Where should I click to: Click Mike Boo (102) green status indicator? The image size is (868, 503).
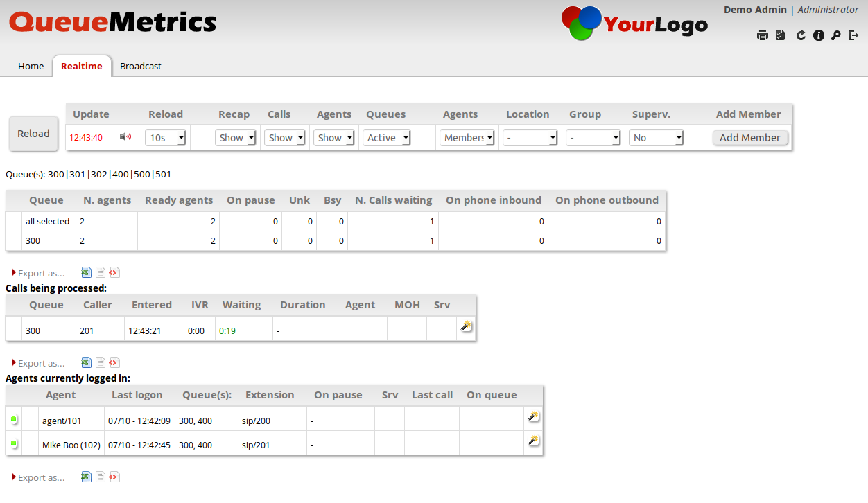coord(14,443)
